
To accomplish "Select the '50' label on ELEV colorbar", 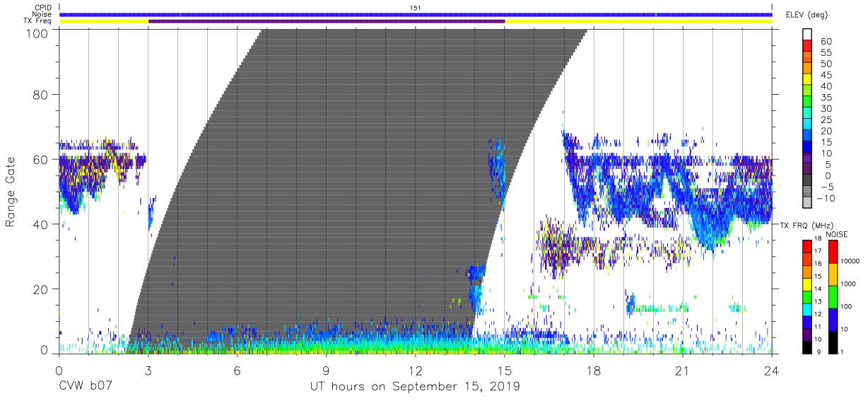I will click(x=827, y=64).
